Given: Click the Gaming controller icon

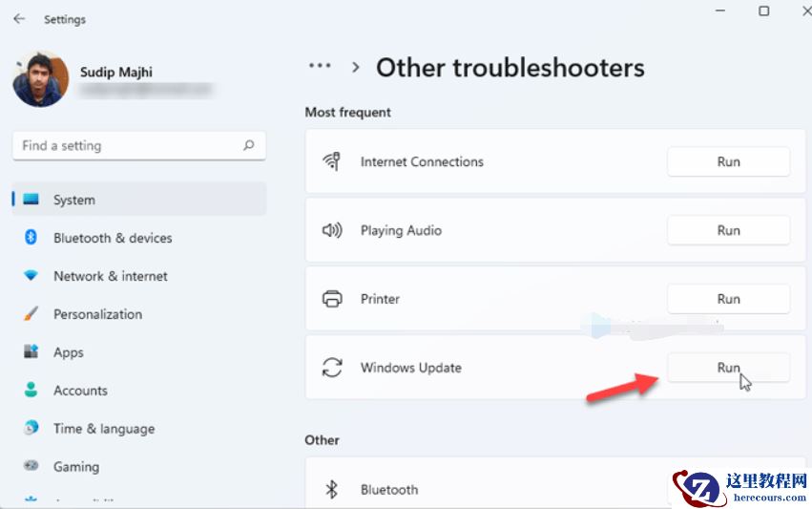Looking at the screenshot, I should click(x=31, y=467).
